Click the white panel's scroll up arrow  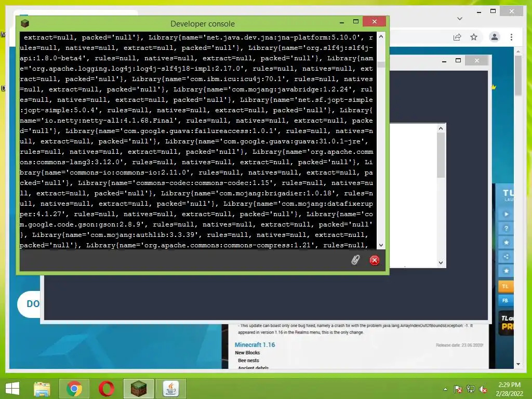[441, 128]
